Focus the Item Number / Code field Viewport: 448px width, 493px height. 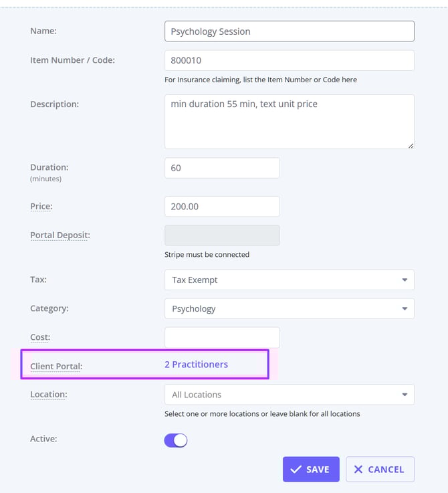click(x=289, y=60)
